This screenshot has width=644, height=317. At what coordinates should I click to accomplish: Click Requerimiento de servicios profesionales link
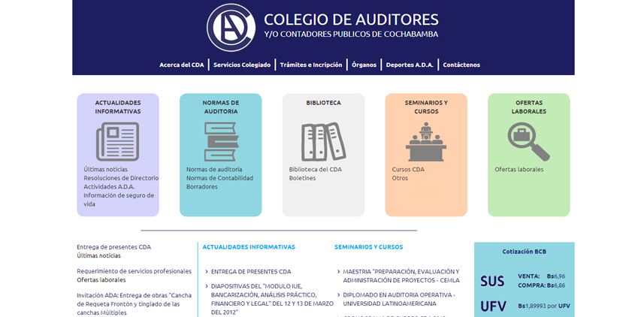pos(135,271)
